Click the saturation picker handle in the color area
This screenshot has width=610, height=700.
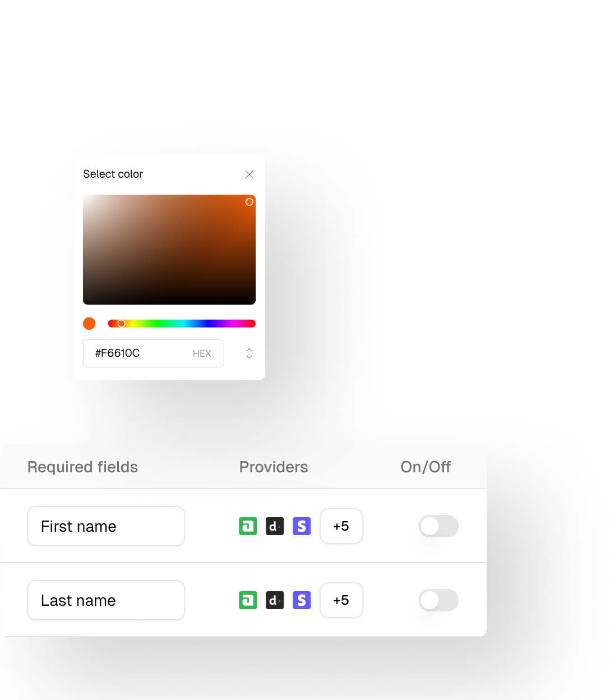(x=249, y=202)
